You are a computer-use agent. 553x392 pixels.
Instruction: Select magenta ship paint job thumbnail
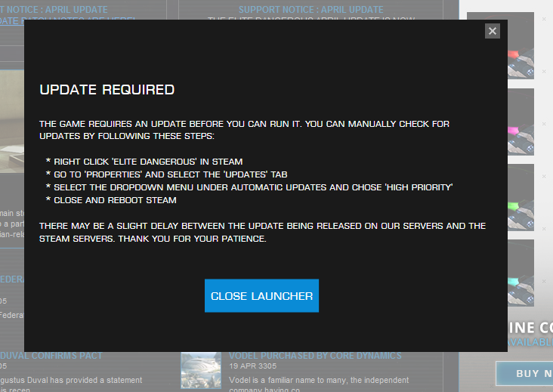521,122
